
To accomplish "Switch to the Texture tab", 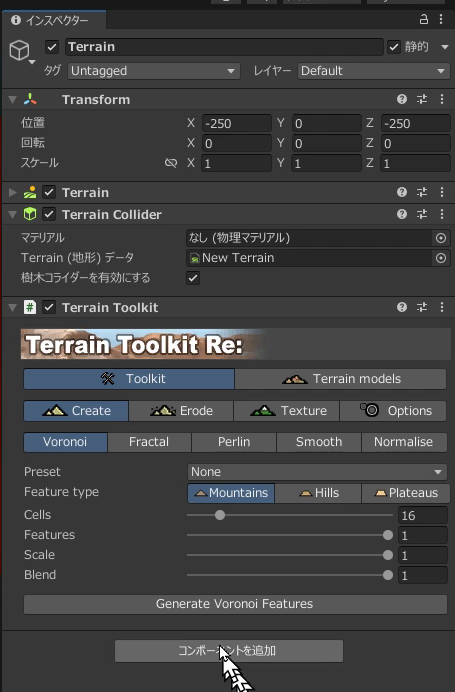I will [x=287, y=411].
